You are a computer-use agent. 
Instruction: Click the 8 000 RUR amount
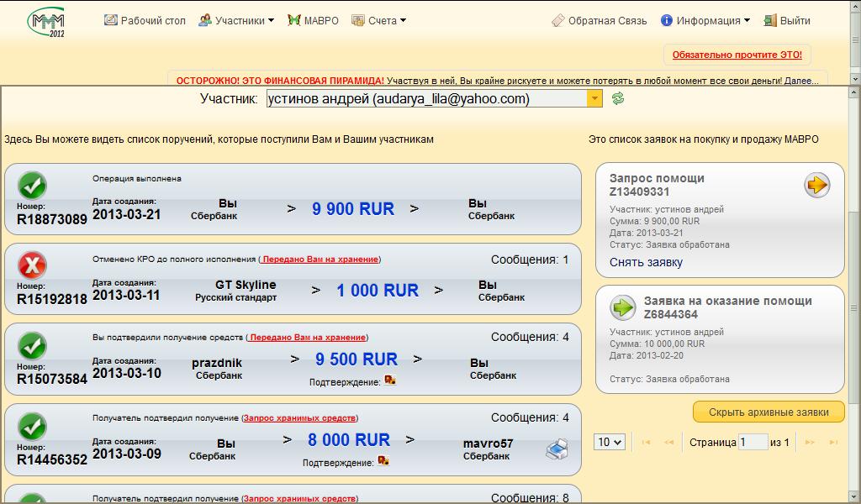pyautogui.click(x=349, y=440)
